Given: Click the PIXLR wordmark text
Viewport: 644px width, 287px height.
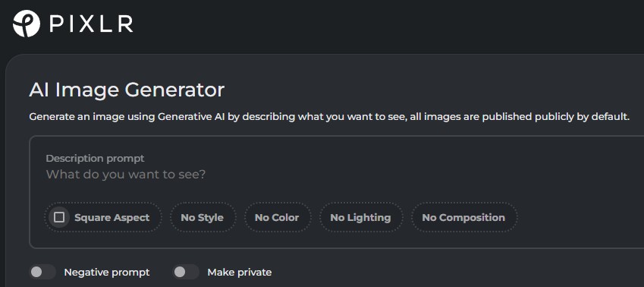Looking at the screenshot, I should pos(91,24).
